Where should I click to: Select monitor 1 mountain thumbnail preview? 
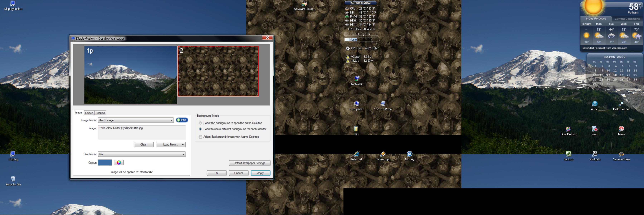pos(131,75)
